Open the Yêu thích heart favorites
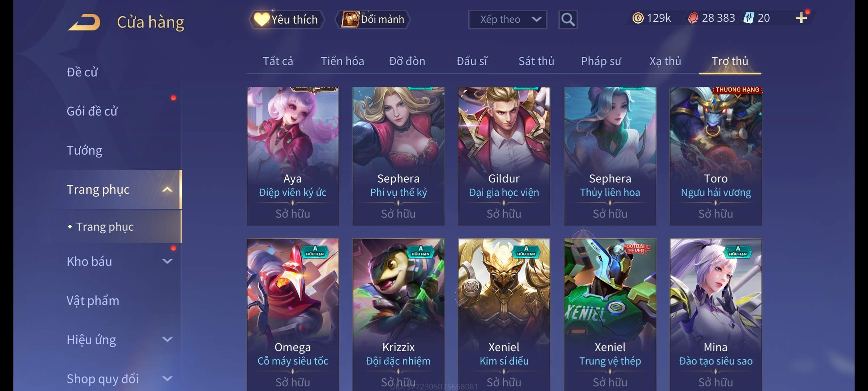 click(x=286, y=20)
